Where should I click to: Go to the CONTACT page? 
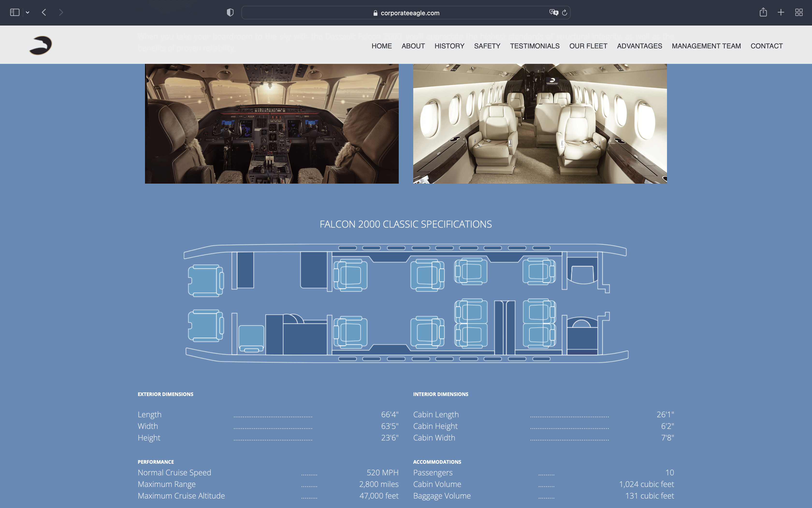(767, 46)
